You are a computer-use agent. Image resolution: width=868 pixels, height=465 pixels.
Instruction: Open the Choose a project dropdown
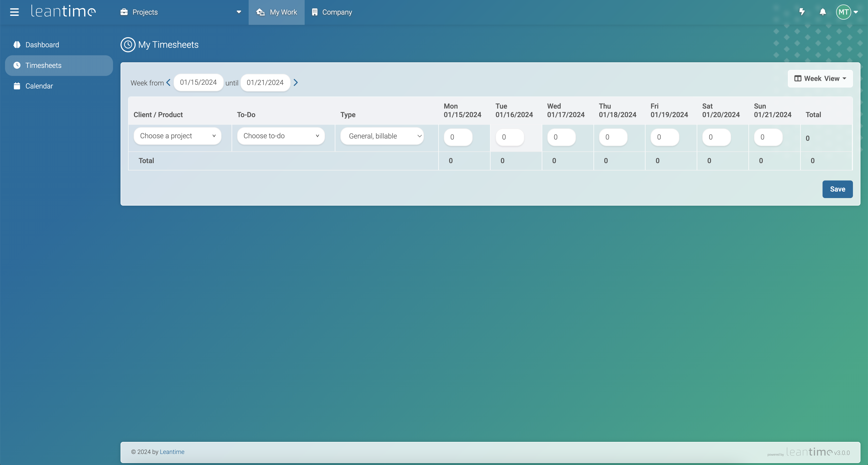177,136
